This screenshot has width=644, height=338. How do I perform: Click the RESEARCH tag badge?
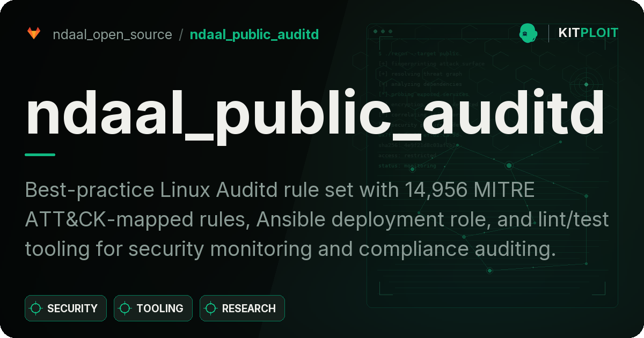click(x=242, y=308)
